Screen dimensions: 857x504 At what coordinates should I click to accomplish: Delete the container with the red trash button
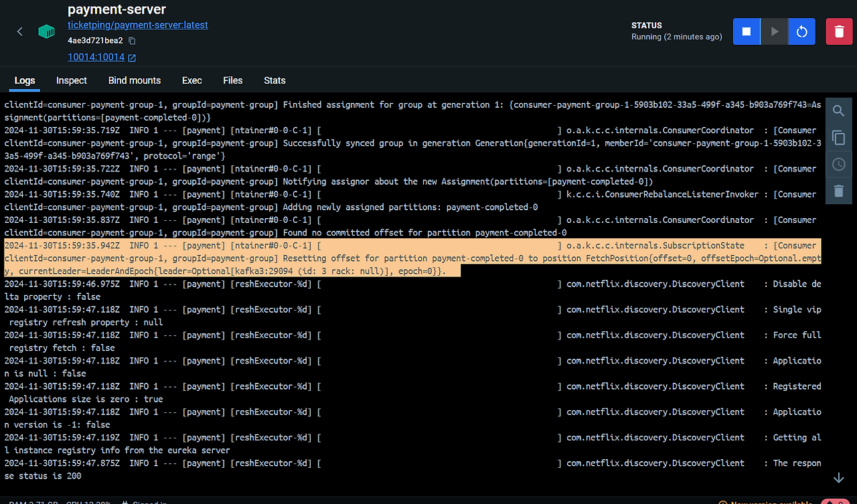839,31
